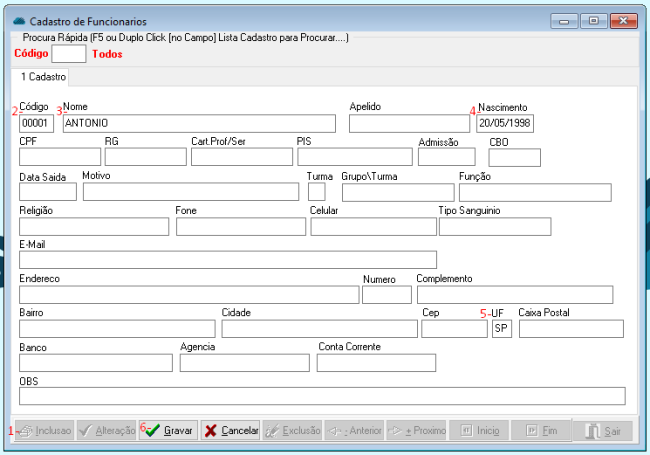Go to the Anterior record
This screenshot has width=650, height=455.
pyautogui.click(x=355, y=430)
